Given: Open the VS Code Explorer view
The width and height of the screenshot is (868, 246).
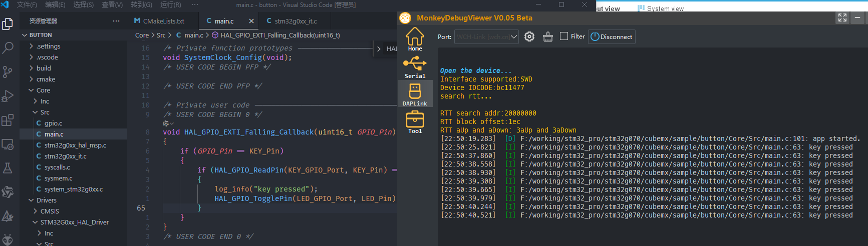Looking at the screenshot, I should coord(8,23).
